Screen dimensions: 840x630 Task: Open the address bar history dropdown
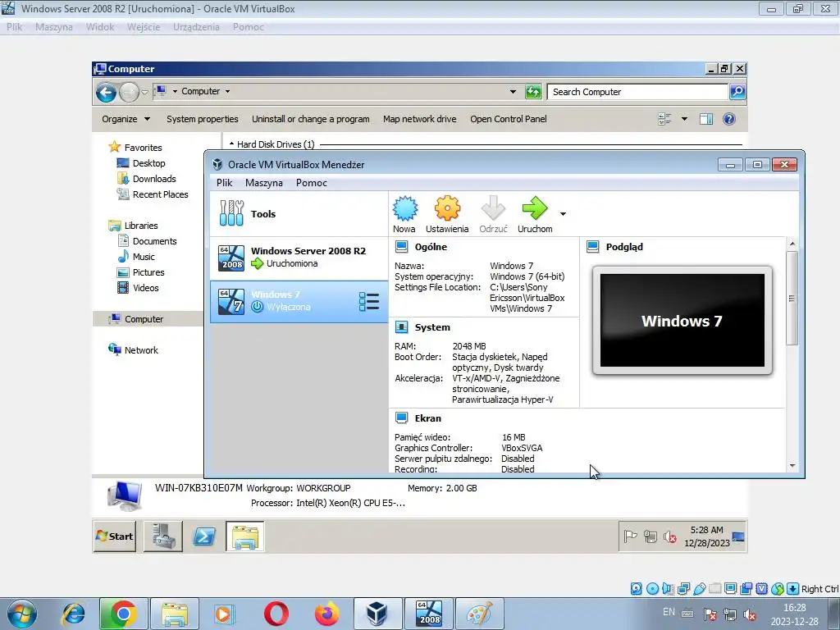point(513,92)
